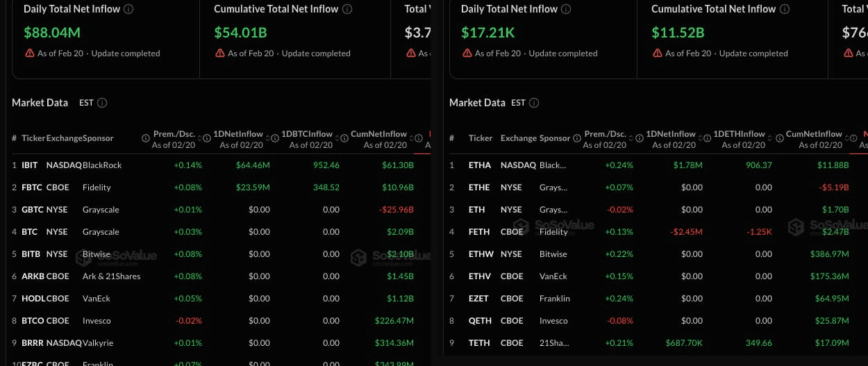
Task: Click the -1.25K ETH outflow value
Action: (x=759, y=232)
